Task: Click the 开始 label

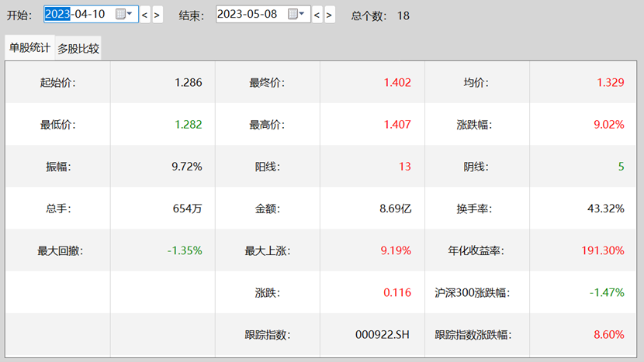Action: 19,16
